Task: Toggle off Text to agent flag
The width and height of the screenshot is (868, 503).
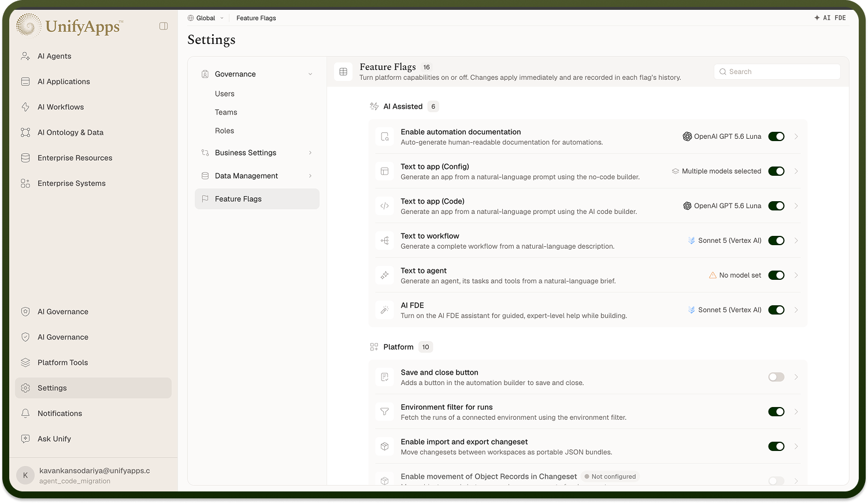Action: (776, 275)
